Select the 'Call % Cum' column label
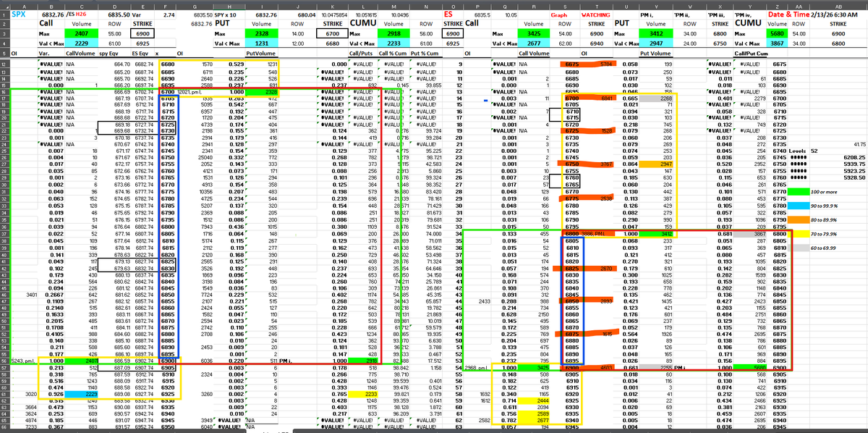Image resolution: width=868 pixels, height=433 pixels. (393, 53)
